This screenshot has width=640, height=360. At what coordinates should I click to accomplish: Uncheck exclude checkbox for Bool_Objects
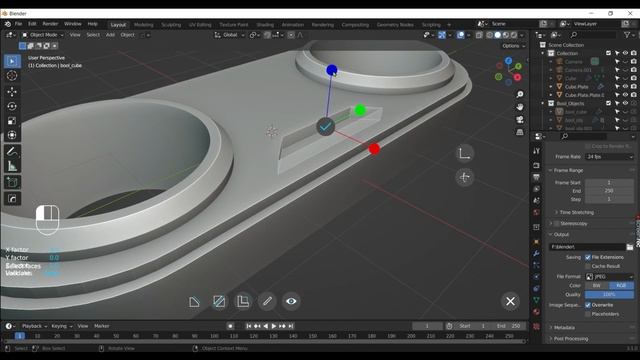609,103
